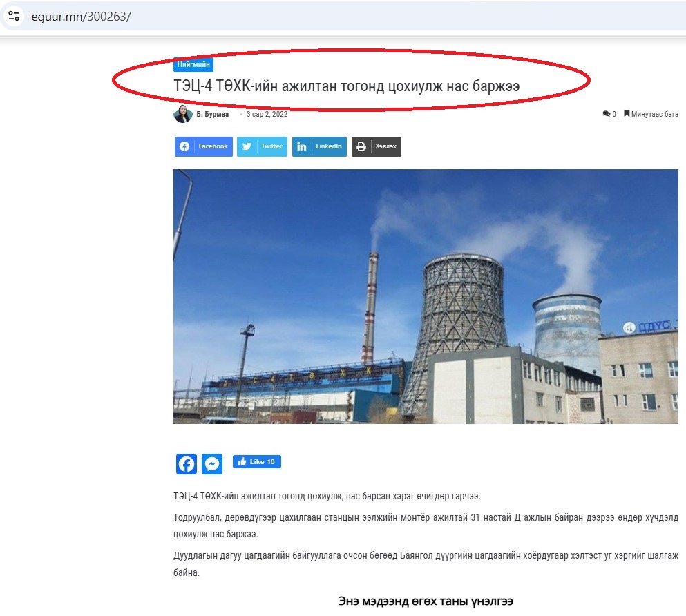Click the site settings icon in address bar
This screenshot has width=686, height=616.
point(14,17)
